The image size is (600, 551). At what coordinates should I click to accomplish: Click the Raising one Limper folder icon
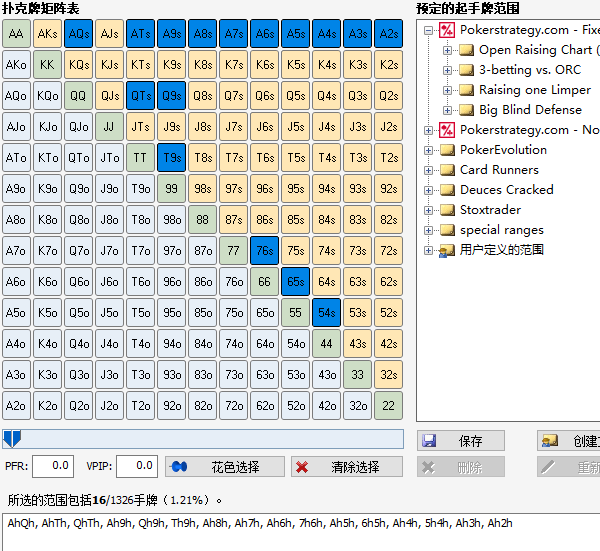point(466,90)
